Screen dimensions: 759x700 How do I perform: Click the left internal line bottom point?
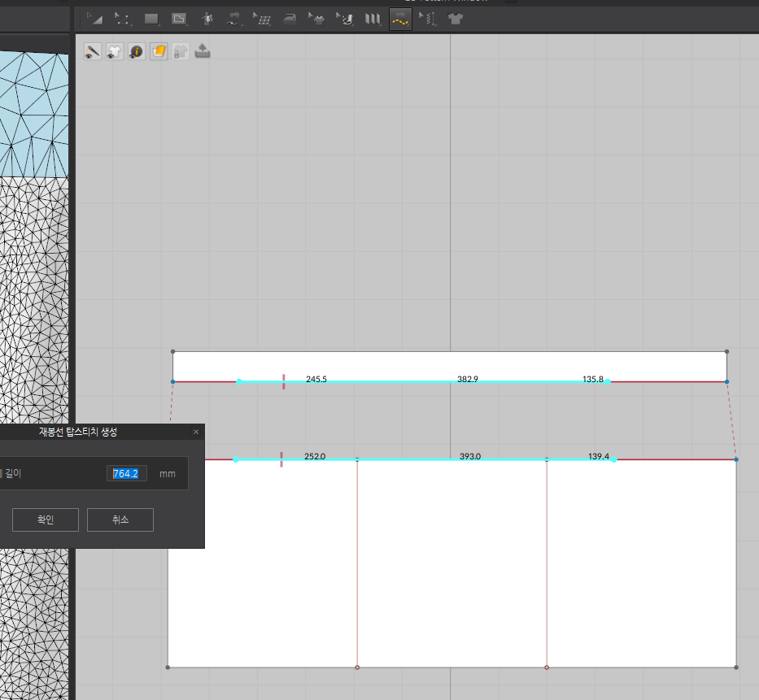click(357, 667)
